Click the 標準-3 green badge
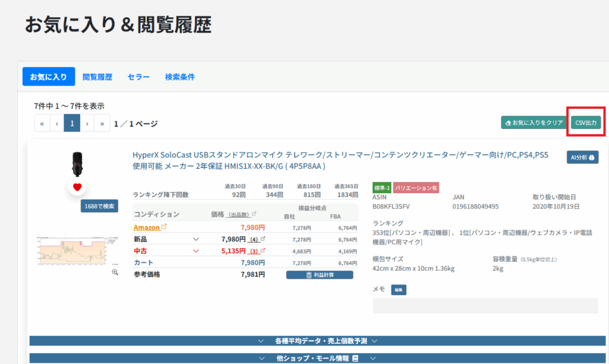 [382, 188]
